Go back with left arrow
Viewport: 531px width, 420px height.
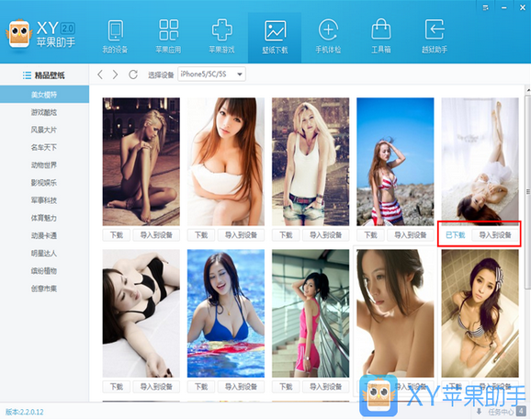click(100, 74)
